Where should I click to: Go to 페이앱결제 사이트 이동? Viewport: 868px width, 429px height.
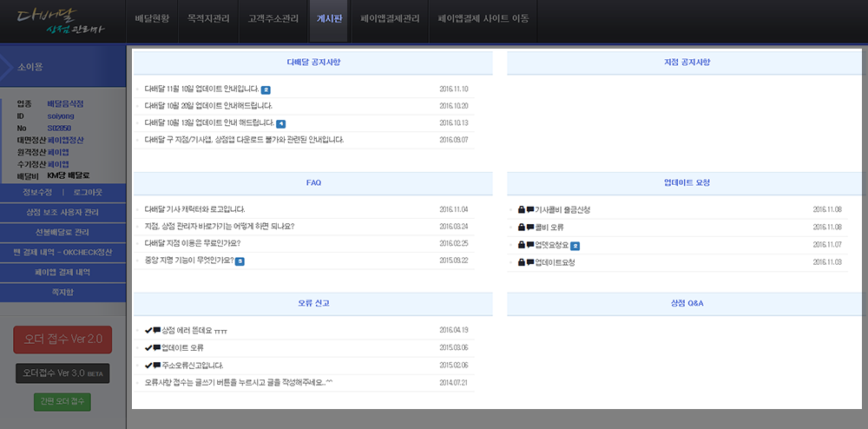[x=483, y=19]
